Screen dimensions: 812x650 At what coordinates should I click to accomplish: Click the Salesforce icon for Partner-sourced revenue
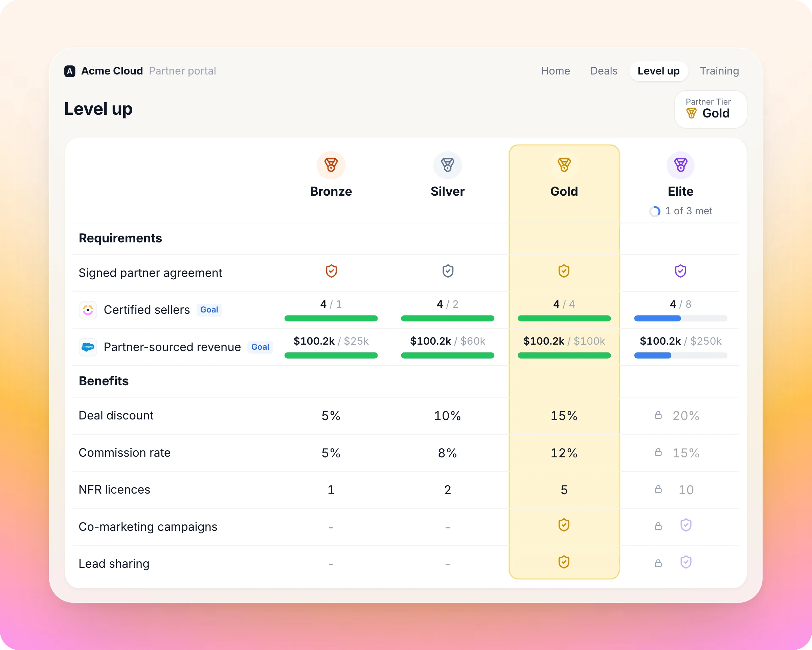[88, 347]
